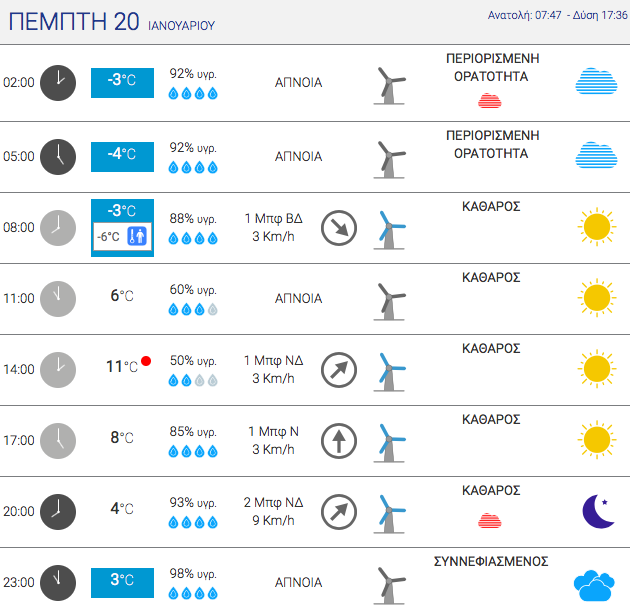The height and width of the screenshot is (614, 630).
Task: Click the cloudy icon at 23:00
Action: point(594,585)
